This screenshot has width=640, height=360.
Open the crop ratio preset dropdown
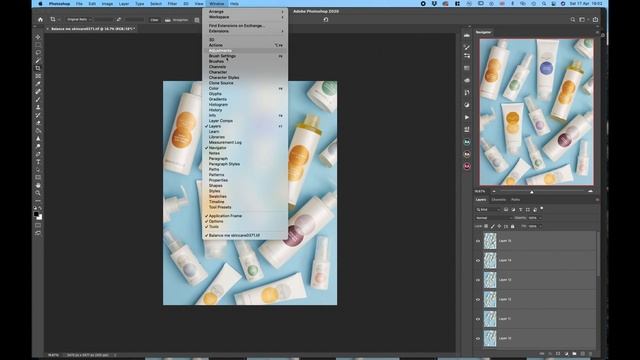[x=79, y=20]
